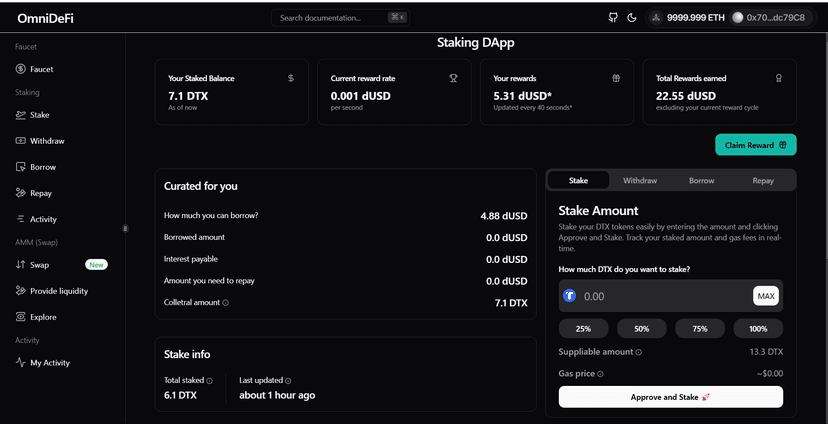
Task: Switch to the Borrow tab
Action: [x=701, y=181]
